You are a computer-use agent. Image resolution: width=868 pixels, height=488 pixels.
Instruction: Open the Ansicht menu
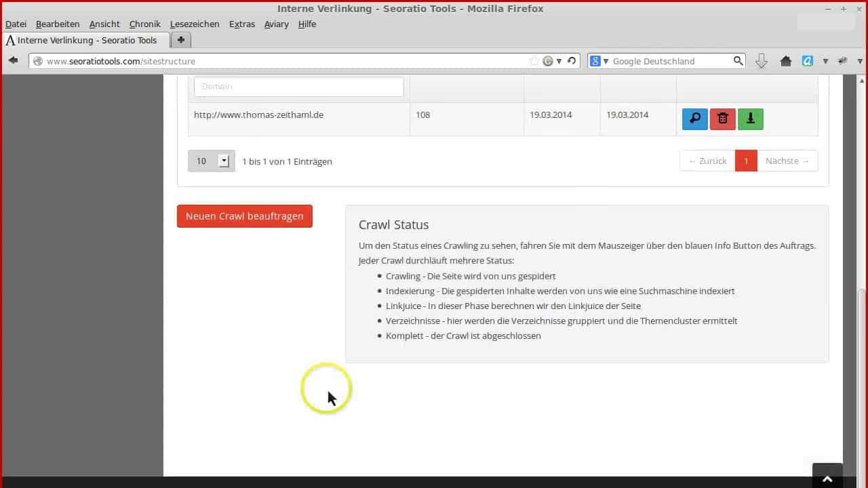point(104,24)
